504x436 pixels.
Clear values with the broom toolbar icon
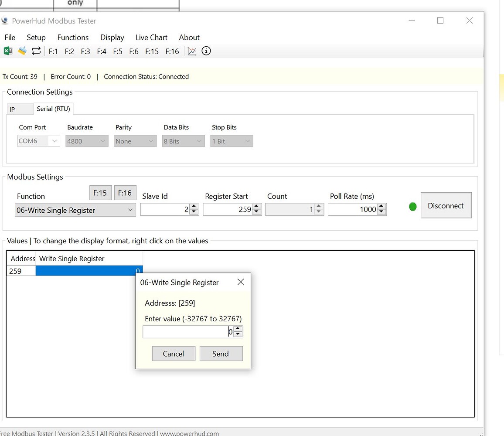coord(22,51)
